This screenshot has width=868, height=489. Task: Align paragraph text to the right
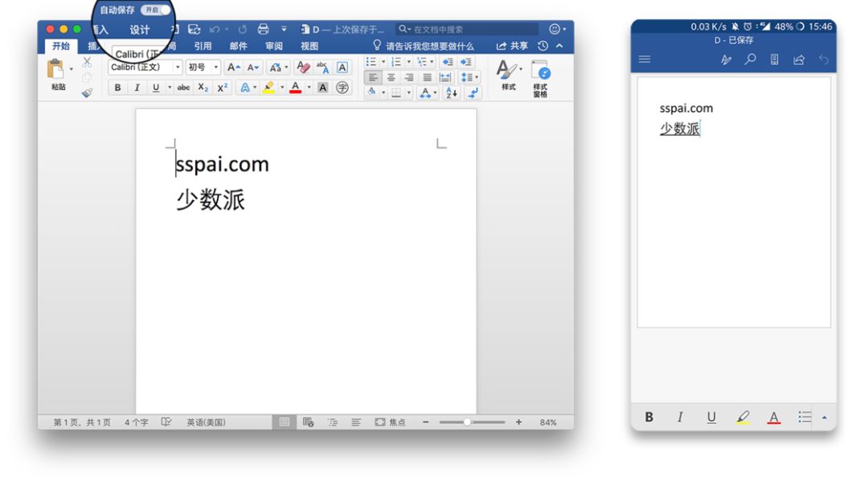[409, 77]
